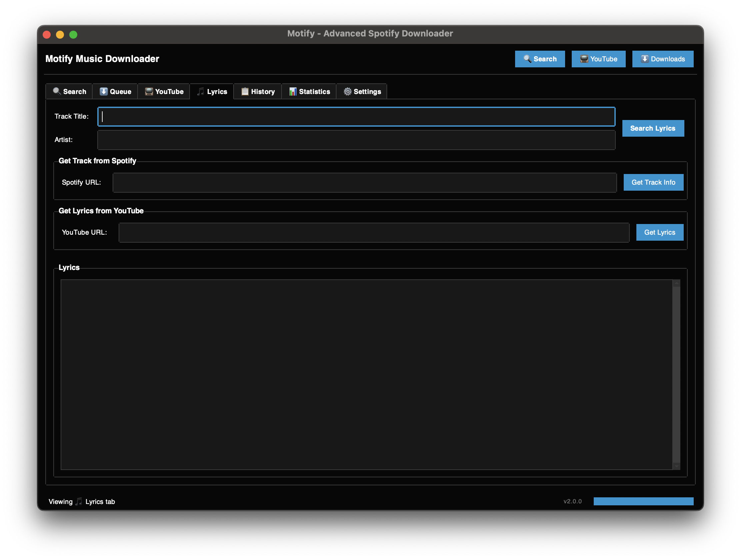
Task: Click the magnifier icon on the Search tab
Action: click(x=57, y=91)
